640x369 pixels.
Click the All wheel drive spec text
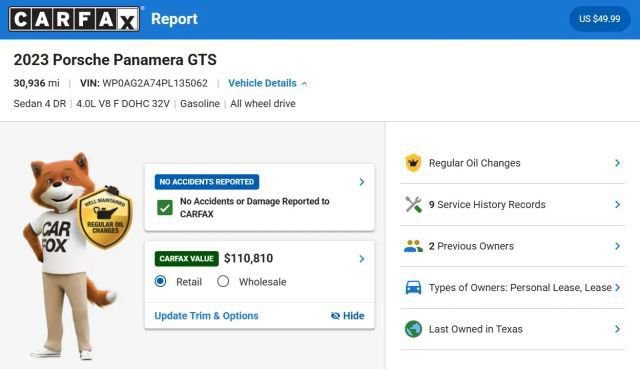(x=263, y=104)
